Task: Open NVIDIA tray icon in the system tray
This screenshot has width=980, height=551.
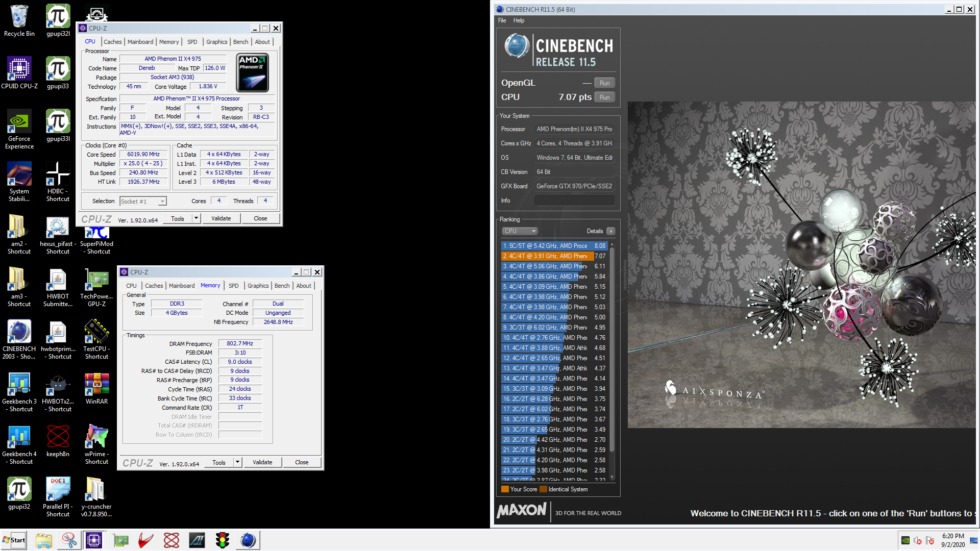Action: tap(905, 540)
